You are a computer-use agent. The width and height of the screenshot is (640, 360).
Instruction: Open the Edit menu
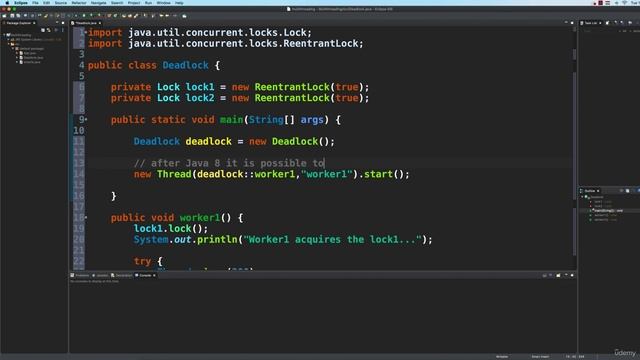(47, 3)
